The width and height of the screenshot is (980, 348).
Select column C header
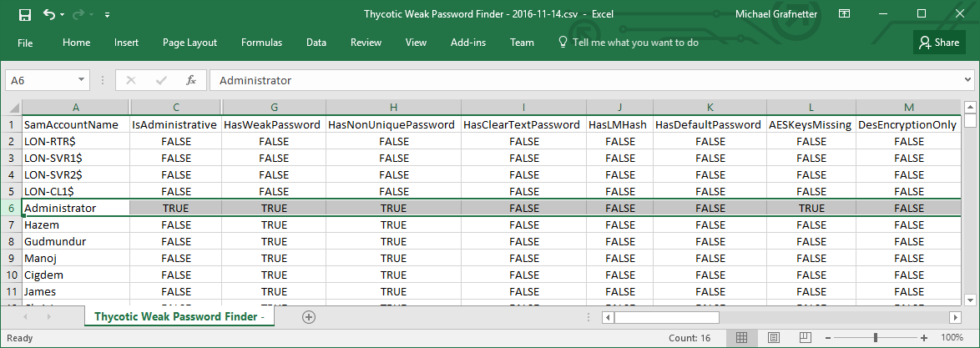(x=175, y=107)
